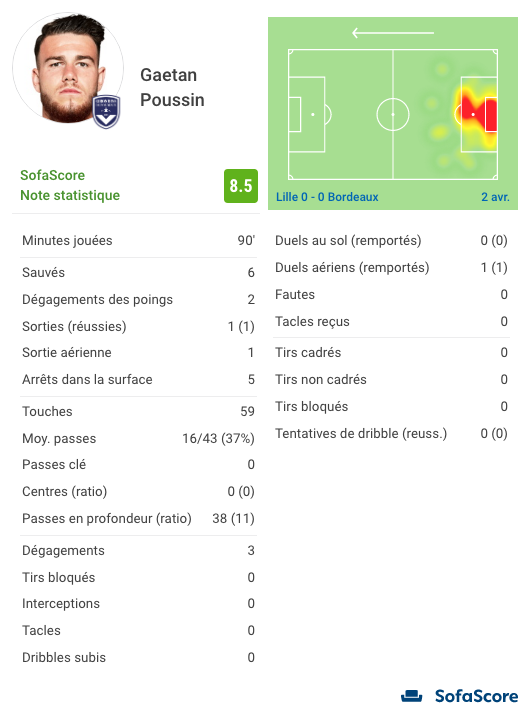Screen dimensions: 527x709
Task: Click the SofaScore sofa logo icon
Action: pyautogui.click(x=412, y=696)
